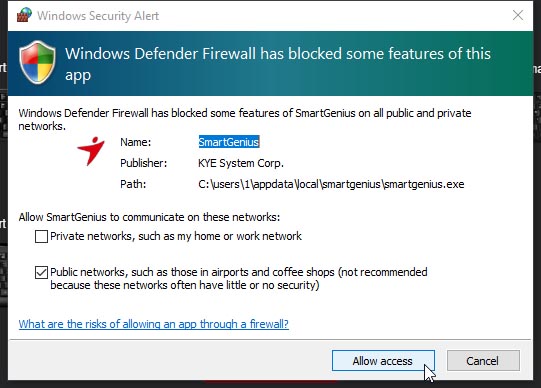Click the Public networks description label
Viewport: 541px width, 388px height.
tap(239, 279)
